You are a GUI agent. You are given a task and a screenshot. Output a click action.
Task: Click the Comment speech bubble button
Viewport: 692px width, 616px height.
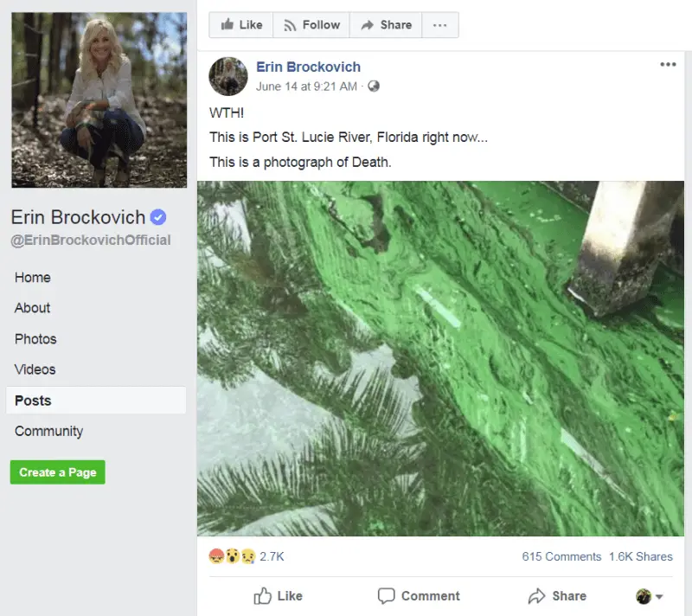[x=419, y=596]
